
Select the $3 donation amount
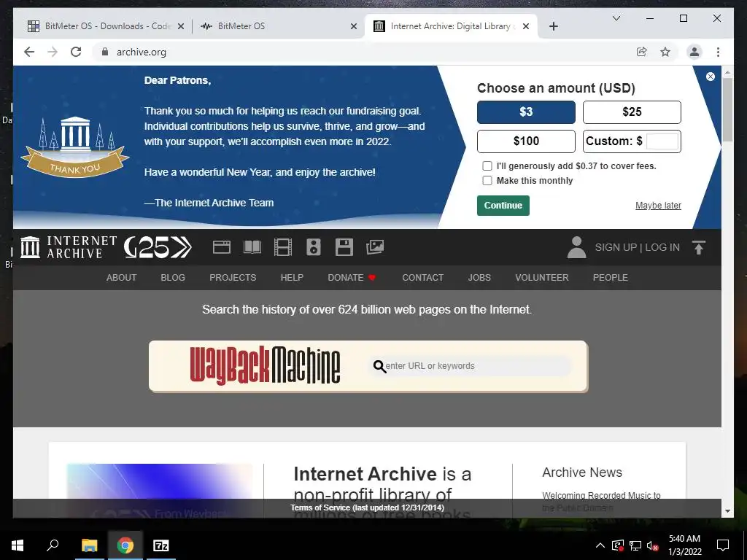point(526,112)
